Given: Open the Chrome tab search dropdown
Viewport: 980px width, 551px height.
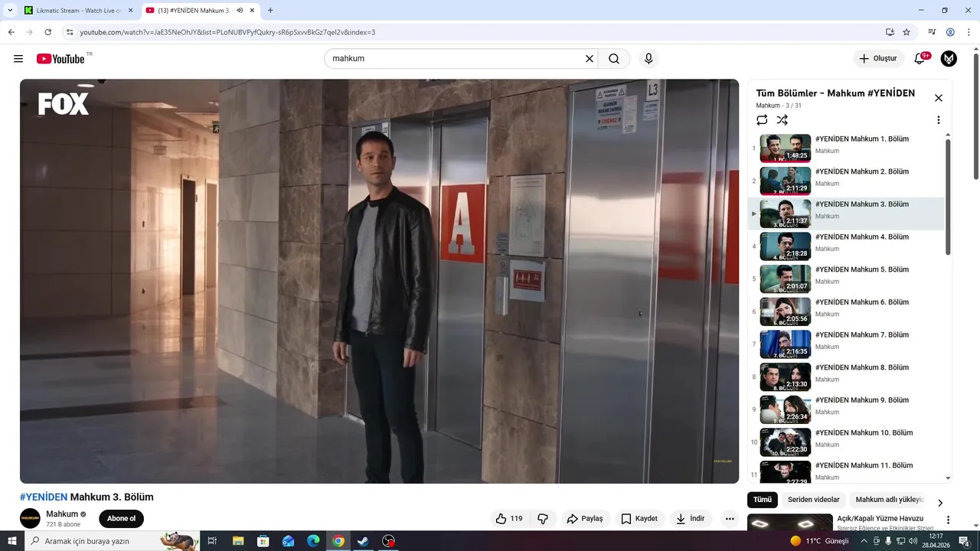Looking at the screenshot, I should (x=10, y=11).
